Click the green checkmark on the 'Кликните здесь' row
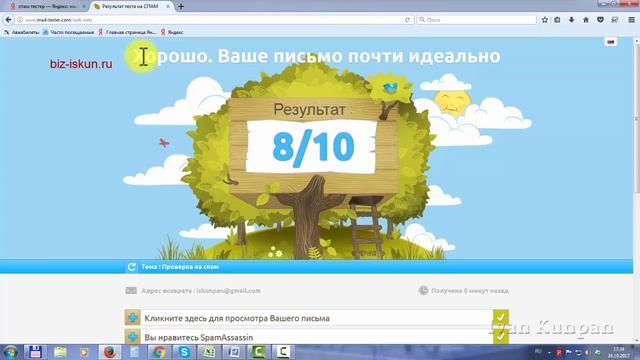Screen dimensions: 640x360 pos(500,318)
